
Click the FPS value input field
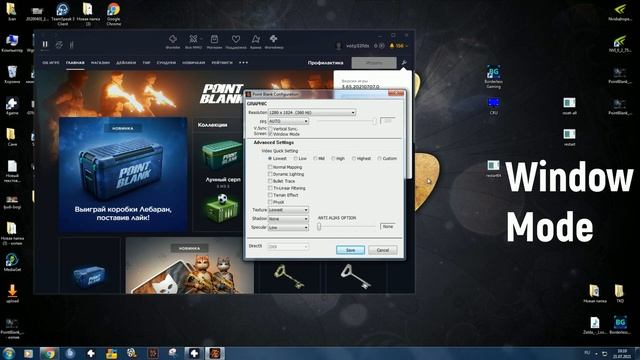point(387,121)
